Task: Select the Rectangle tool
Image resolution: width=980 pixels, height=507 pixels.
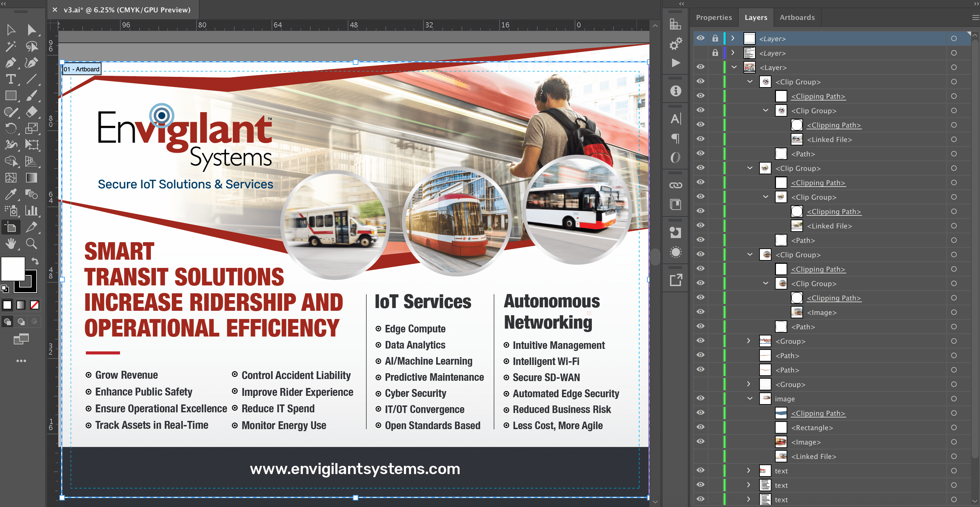Action: 11,96
